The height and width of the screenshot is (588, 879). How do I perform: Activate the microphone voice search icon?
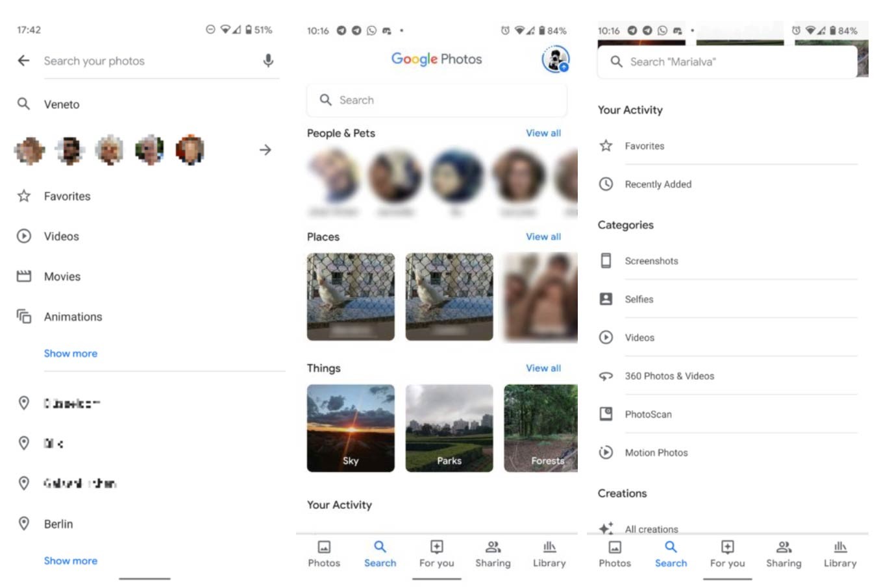(x=268, y=60)
